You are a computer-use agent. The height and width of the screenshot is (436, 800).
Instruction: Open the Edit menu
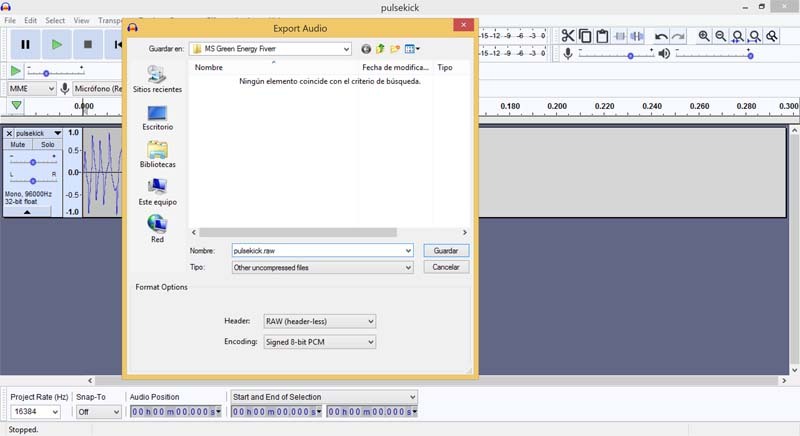click(x=31, y=20)
